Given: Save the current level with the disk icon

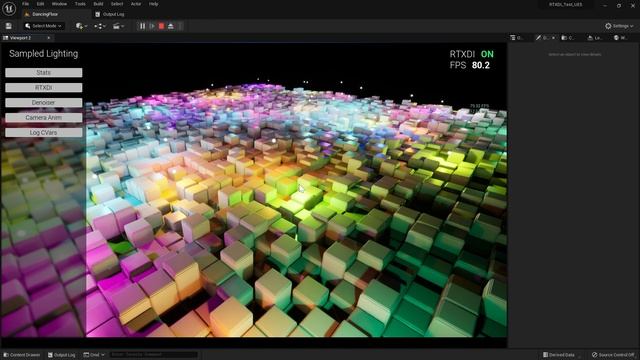Looking at the screenshot, I should pyautogui.click(x=9, y=26).
